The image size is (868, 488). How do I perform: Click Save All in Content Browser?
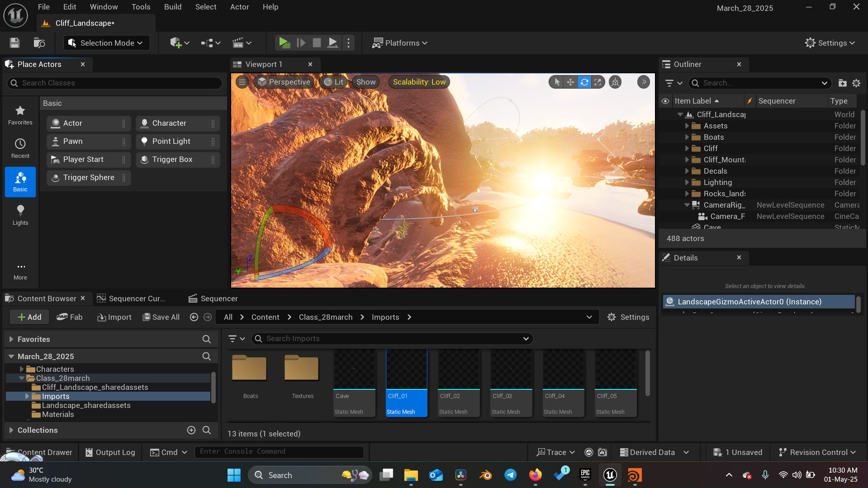point(161,317)
